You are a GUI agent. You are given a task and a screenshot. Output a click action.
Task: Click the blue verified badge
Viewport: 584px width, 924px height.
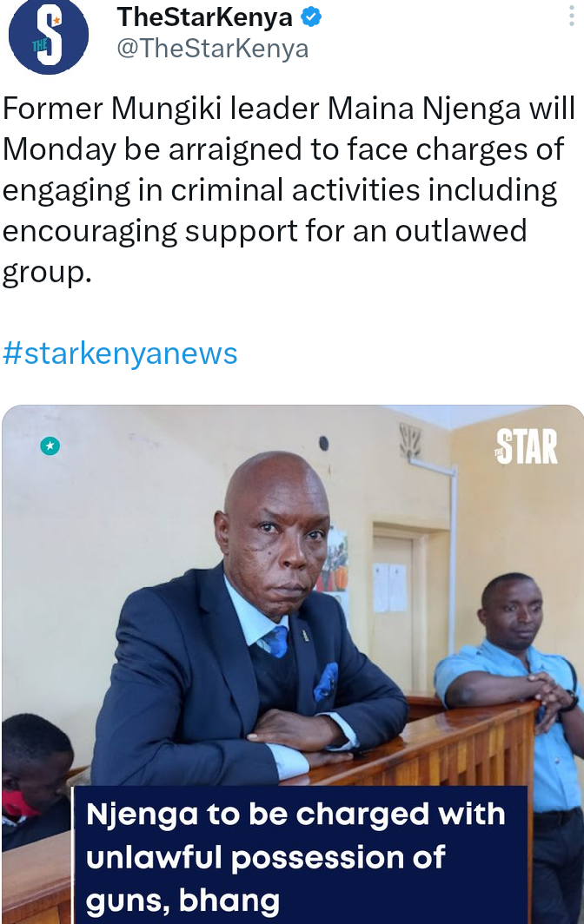coord(311,17)
